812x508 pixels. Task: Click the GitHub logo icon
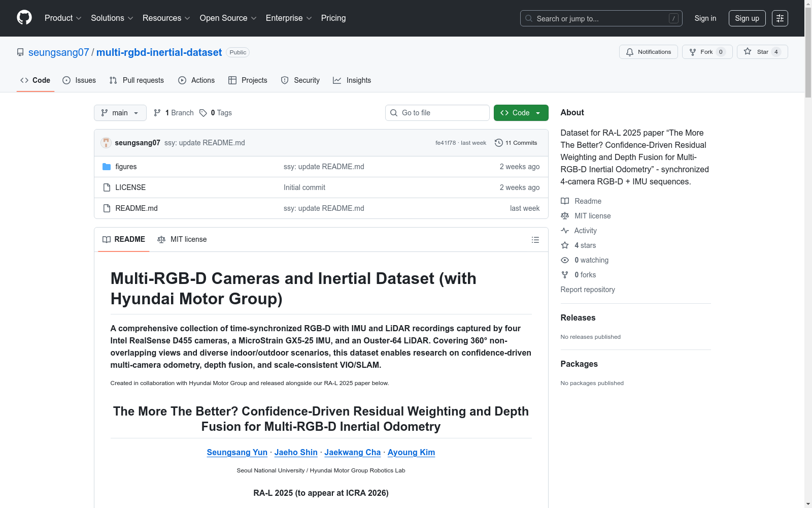pyautogui.click(x=24, y=18)
